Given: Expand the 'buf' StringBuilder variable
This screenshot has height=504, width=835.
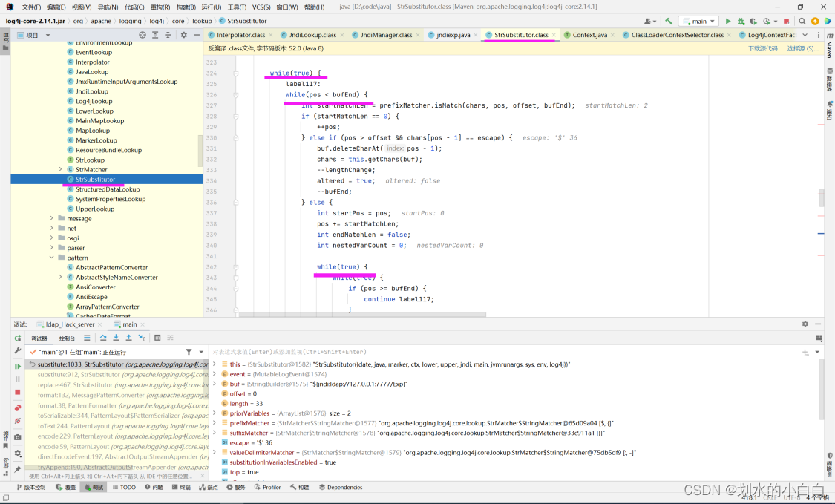Looking at the screenshot, I should (215, 384).
